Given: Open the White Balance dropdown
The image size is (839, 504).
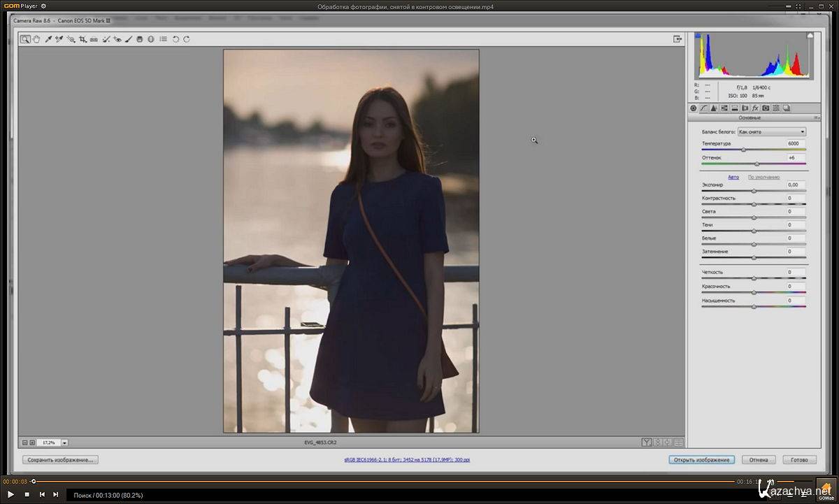Looking at the screenshot, I should tap(772, 131).
